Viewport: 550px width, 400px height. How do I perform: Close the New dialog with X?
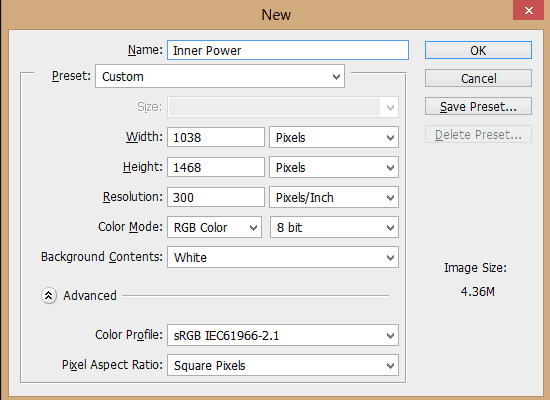coord(529,10)
